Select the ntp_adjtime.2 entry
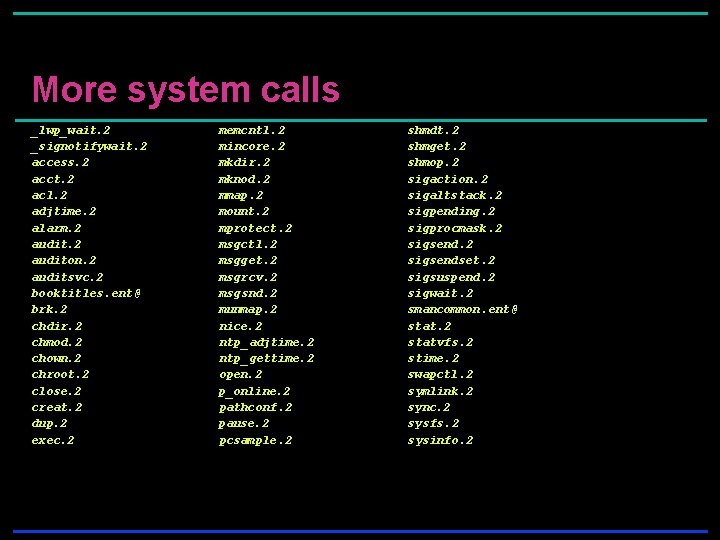720x540 pixels. tap(267, 343)
